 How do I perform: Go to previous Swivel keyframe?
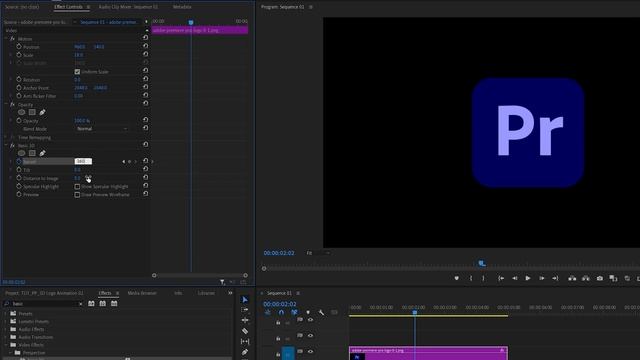(x=123, y=162)
